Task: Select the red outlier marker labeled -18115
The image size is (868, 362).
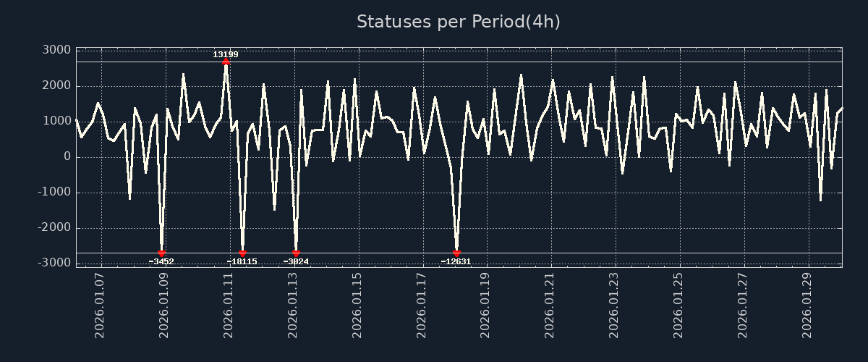Action: pyautogui.click(x=242, y=253)
